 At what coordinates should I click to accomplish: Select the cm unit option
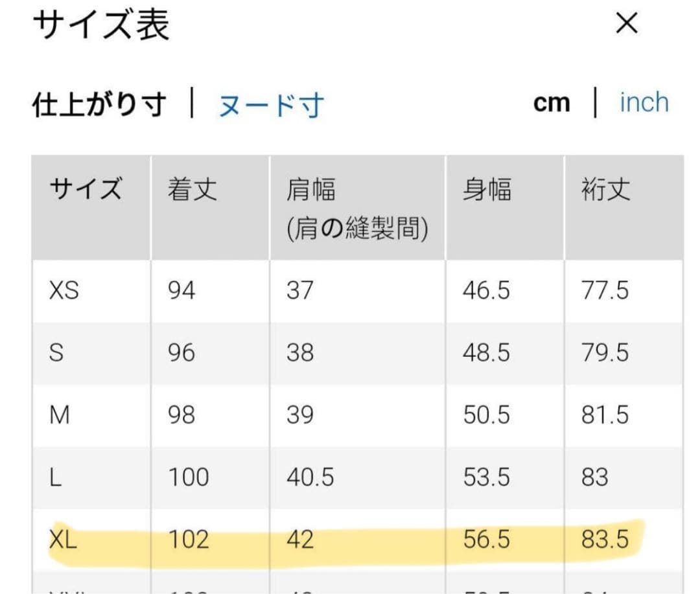tap(552, 102)
